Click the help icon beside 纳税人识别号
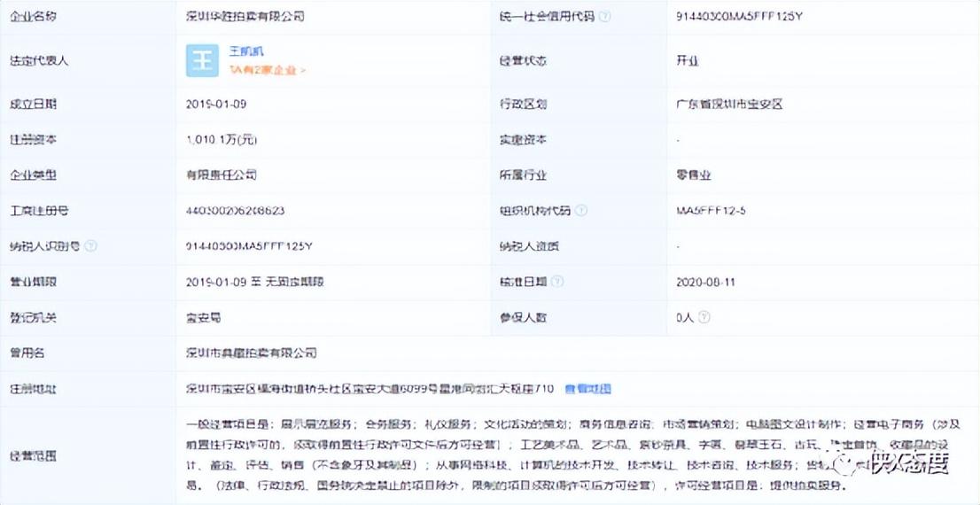Image resolution: width=980 pixels, height=505 pixels. (x=91, y=246)
